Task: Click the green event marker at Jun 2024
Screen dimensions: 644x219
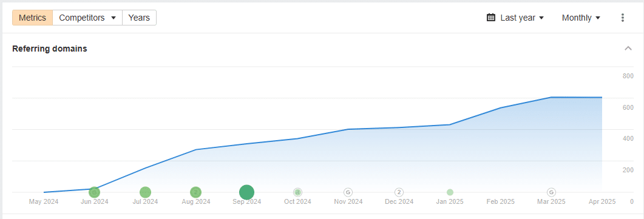Action: 95,192
